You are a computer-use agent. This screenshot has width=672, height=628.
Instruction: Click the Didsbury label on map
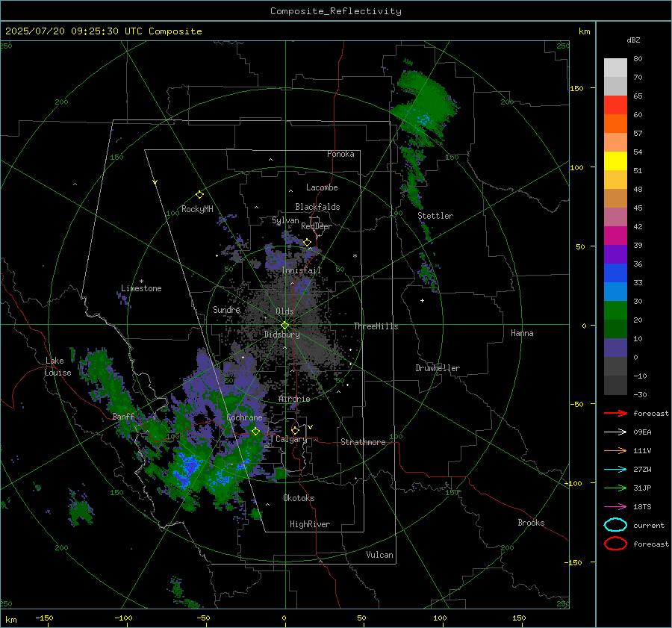pyautogui.click(x=282, y=335)
